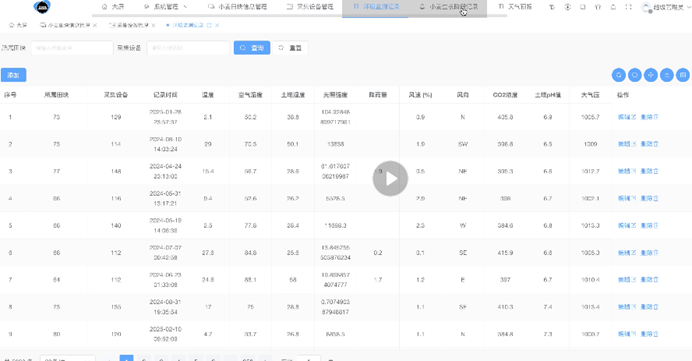The height and width of the screenshot is (361, 692).
Task: Click device cell "140" in row 5
Action: (116, 226)
